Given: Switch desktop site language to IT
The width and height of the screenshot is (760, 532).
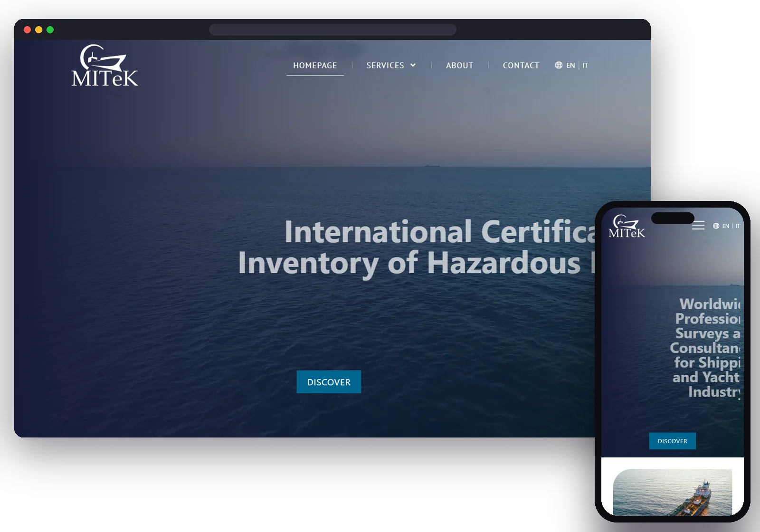Looking at the screenshot, I should pos(585,66).
